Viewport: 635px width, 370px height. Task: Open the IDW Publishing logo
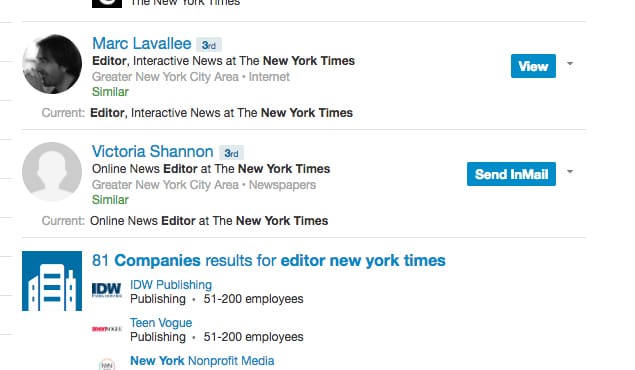coord(107,290)
